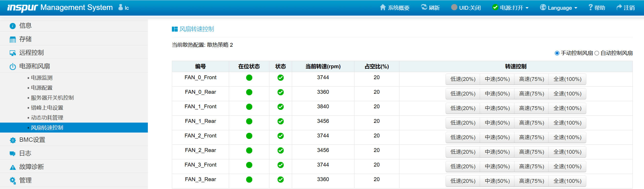Click the 3840 rpm value for FAN_1_Front
The width and height of the screenshot is (644, 189).
[323, 107]
